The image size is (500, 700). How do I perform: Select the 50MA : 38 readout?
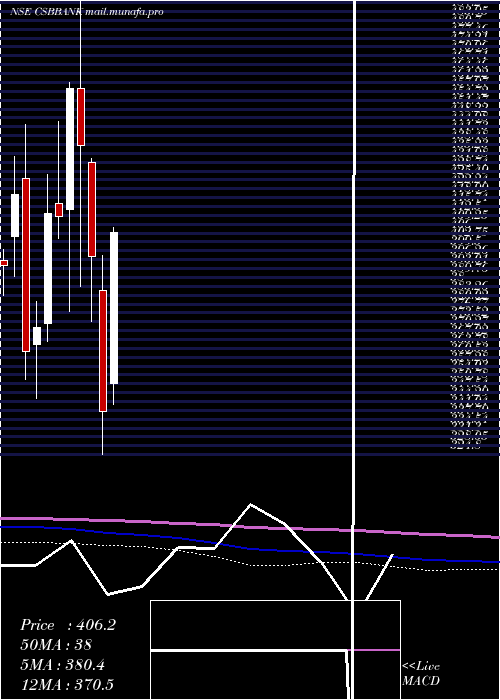tap(56, 645)
